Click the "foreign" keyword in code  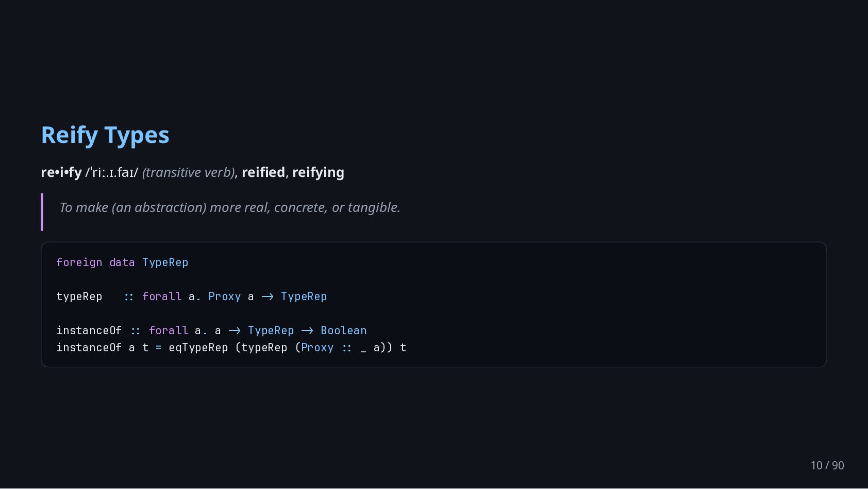[79, 263]
